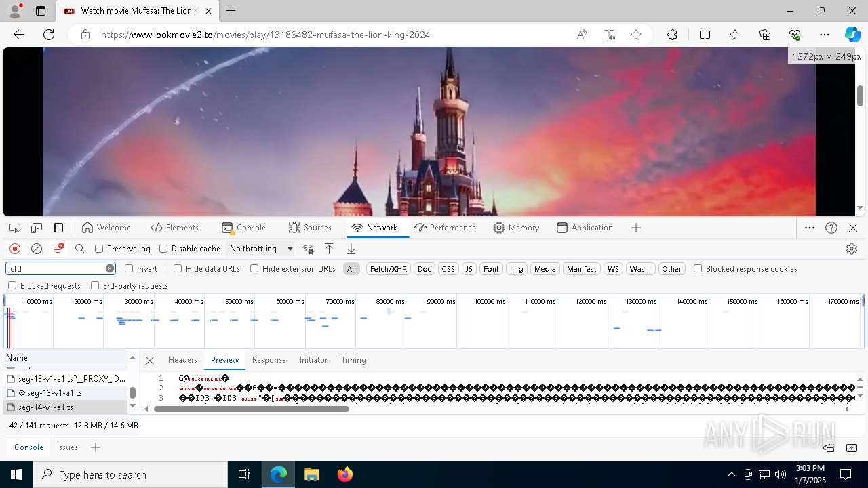
Task: Open DevTools help question icon
Action: click(x=831, y=228)
